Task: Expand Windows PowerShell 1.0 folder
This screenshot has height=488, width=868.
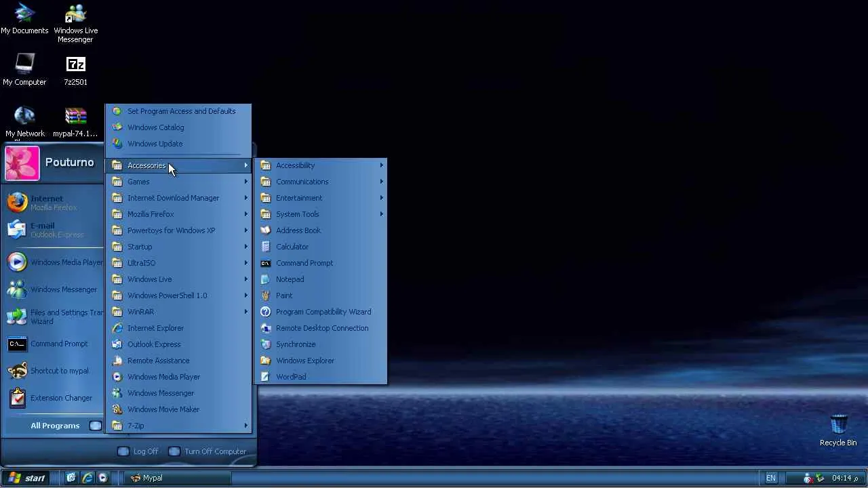Action: 178,296
